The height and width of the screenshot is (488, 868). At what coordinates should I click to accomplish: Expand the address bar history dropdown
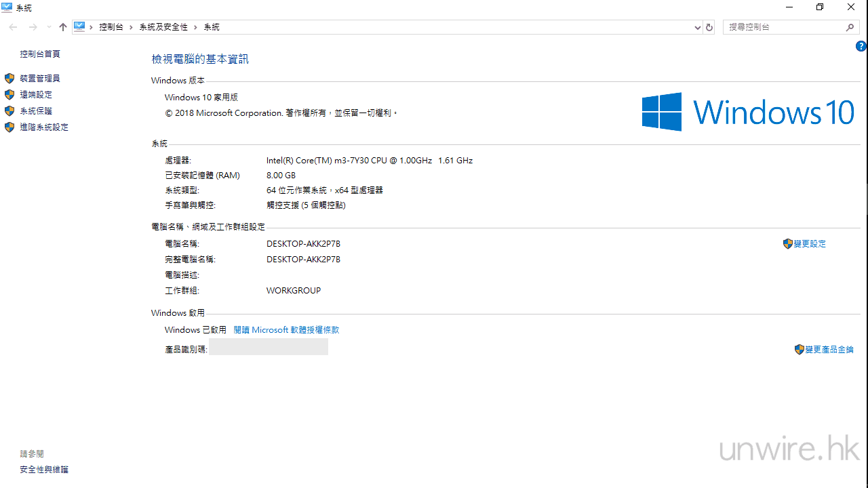point(698,27)
